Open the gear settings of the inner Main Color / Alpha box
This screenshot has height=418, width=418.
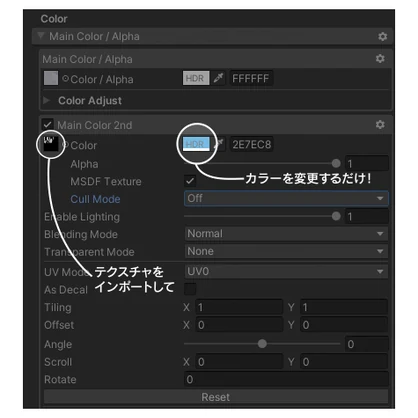coord(380,59)
